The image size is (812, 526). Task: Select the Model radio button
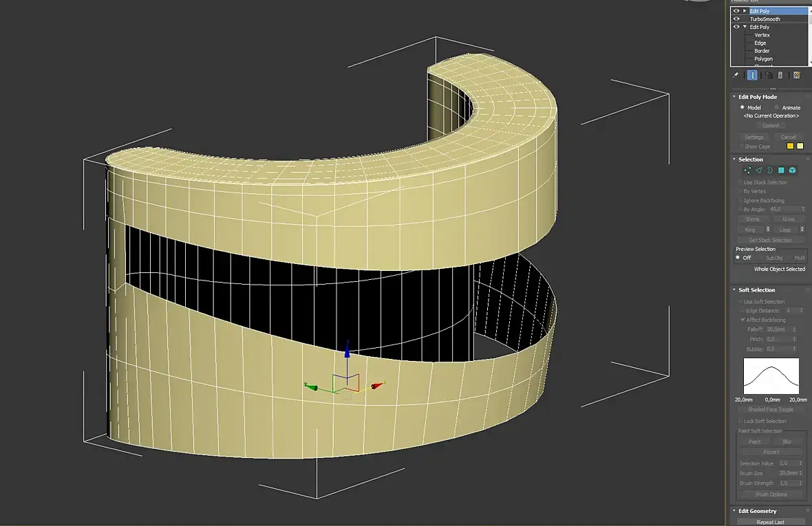[742, 107]
